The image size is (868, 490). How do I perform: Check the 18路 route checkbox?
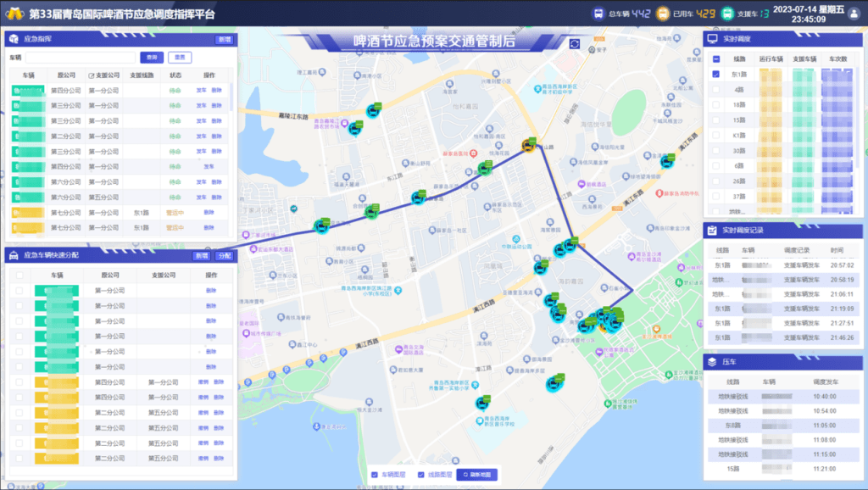(716, 105)
